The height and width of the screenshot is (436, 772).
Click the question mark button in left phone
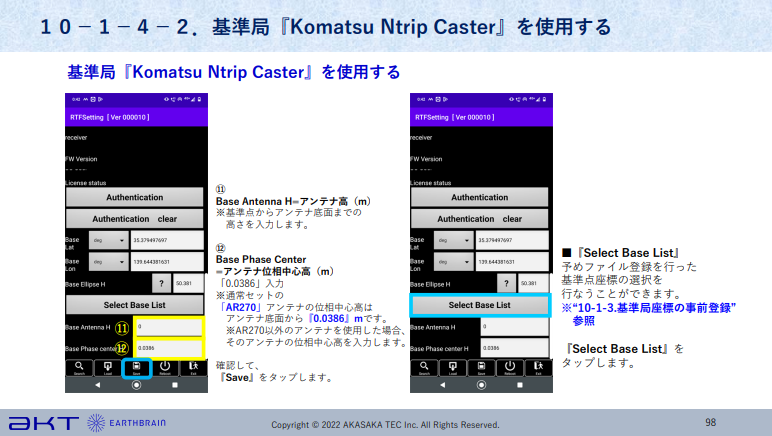(161, 283)
